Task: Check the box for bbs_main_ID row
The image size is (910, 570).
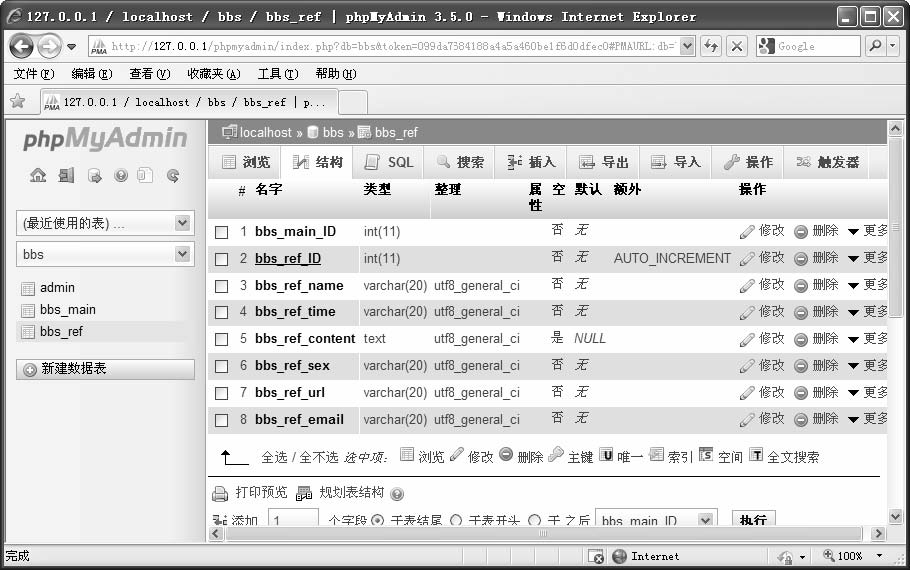Action: point(222,232)
